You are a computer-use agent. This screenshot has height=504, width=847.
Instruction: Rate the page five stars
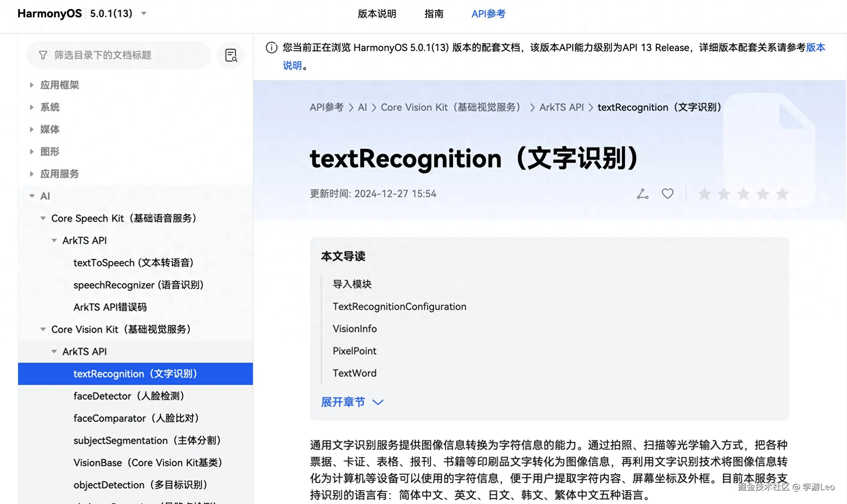[x=782, y=194]
